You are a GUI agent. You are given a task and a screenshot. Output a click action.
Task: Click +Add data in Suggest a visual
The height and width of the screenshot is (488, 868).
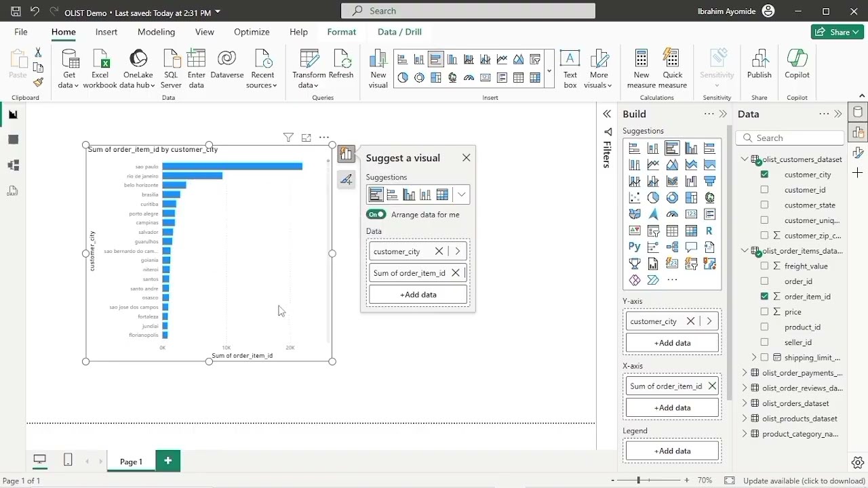click(418, 295)
